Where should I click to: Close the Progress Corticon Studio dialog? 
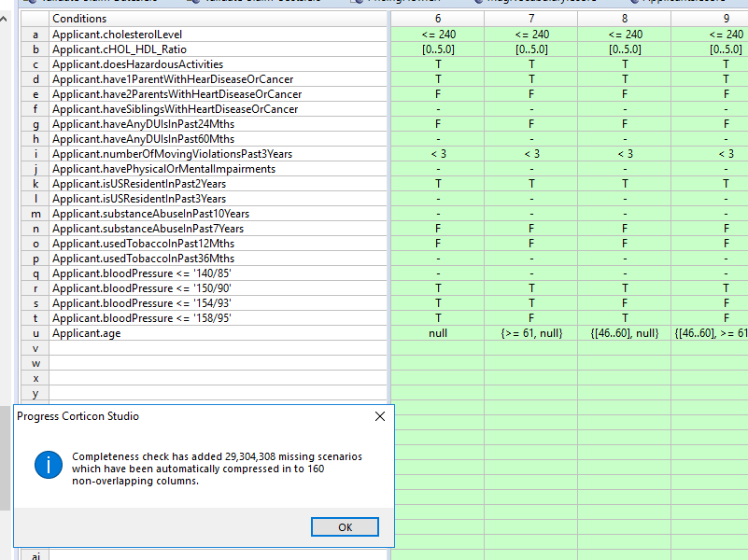click(x=379, y=416)
